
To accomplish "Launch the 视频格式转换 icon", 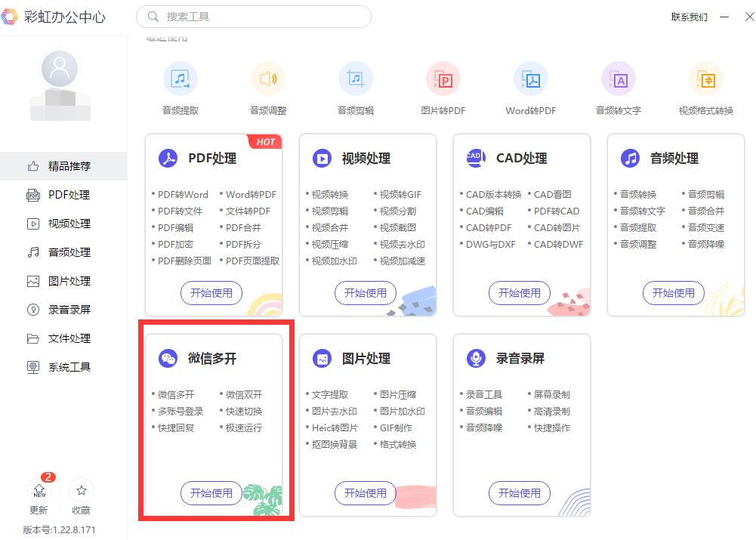I will coord(705,78).
